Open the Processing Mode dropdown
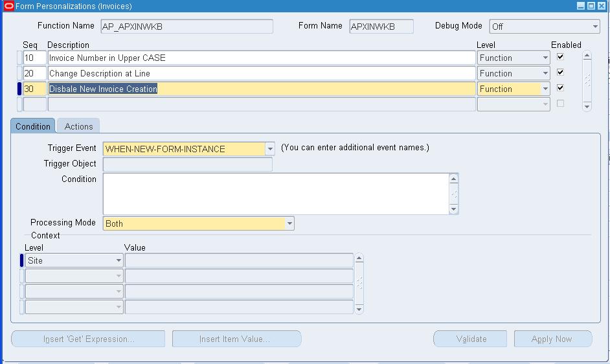The width and height of the screenshot is (610, 364). [x=289, y=223]
